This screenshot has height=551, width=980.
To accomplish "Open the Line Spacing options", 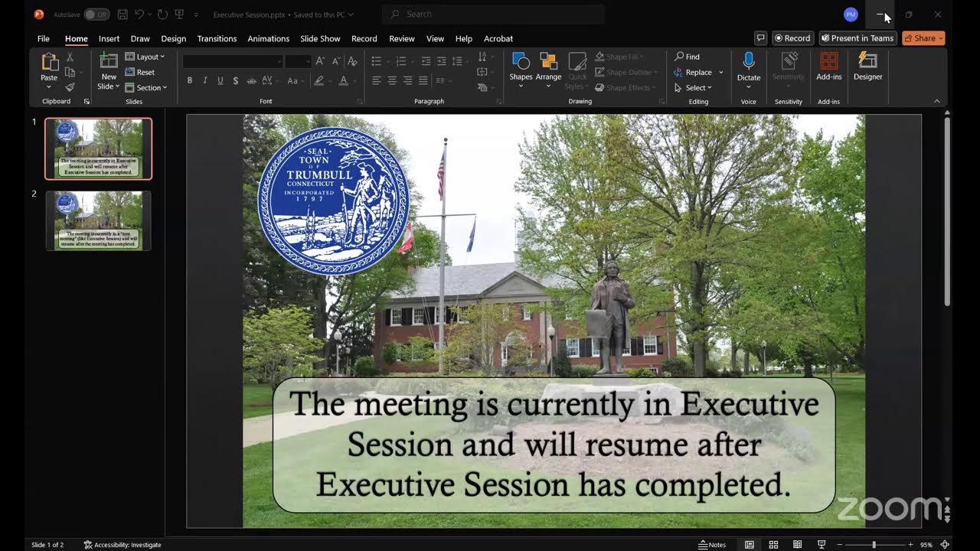I will tap(458, 61).
